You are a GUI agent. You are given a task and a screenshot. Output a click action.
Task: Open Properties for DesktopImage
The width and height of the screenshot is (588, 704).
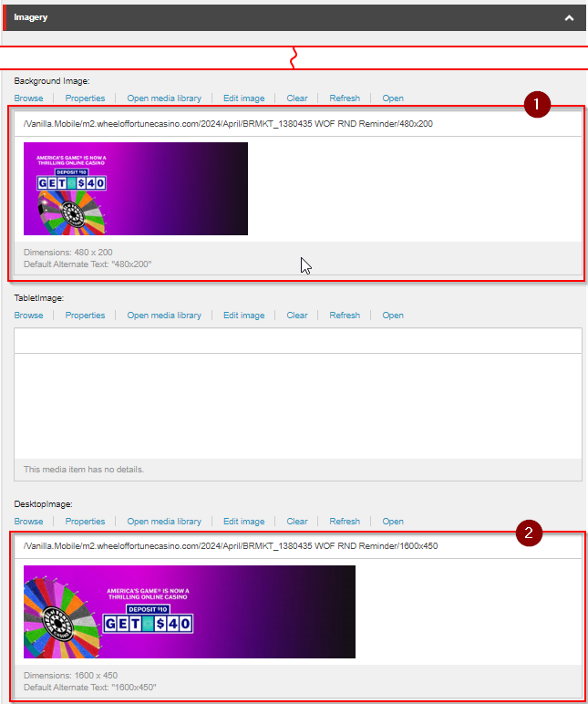[x=85, y=522]
